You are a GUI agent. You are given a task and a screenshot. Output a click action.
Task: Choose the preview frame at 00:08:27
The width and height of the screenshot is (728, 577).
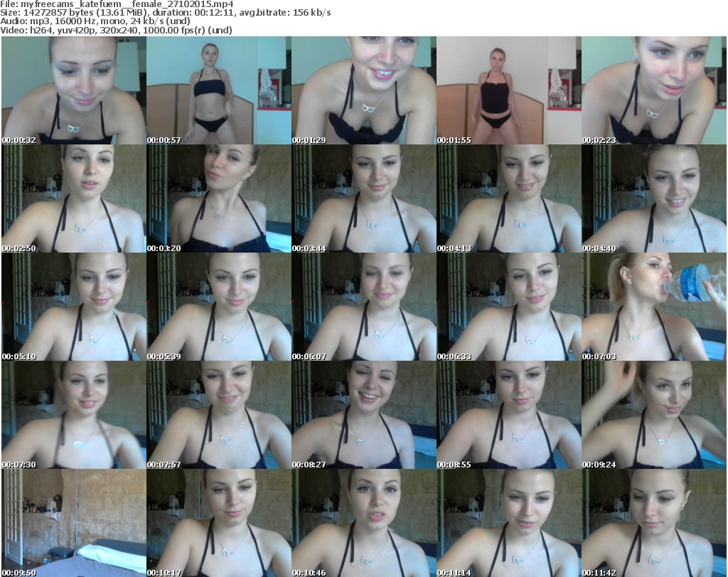pos(364,415)
